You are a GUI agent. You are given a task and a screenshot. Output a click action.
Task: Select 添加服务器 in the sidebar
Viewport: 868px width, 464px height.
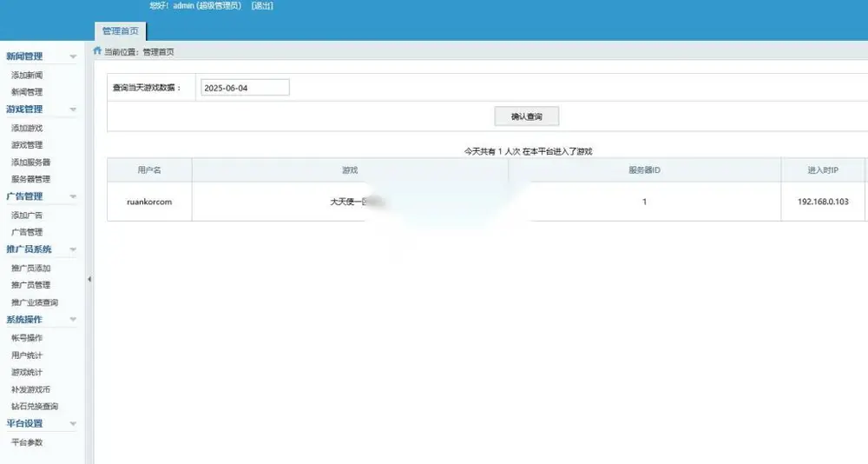point(30,162)
